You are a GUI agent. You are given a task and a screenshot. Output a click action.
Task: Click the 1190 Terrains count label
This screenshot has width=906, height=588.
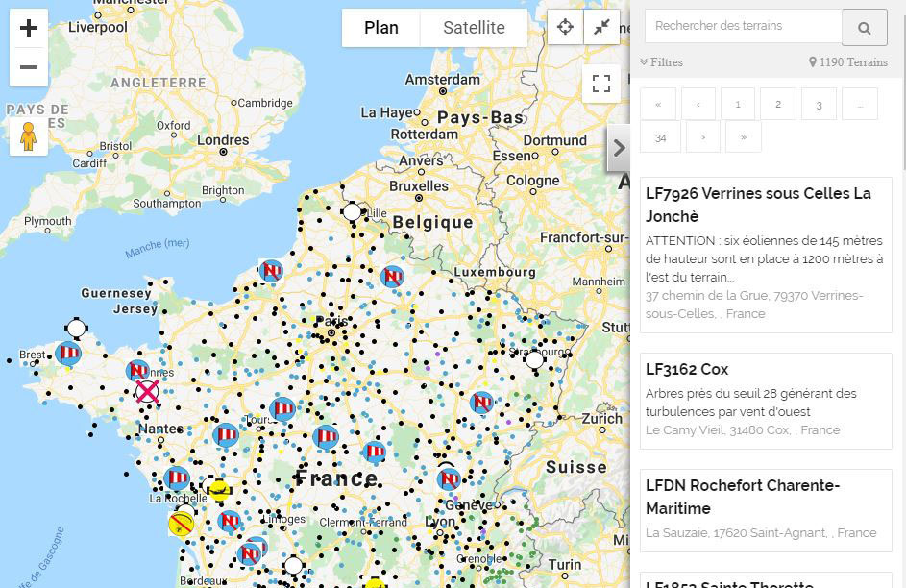click(x=848, y=62)
